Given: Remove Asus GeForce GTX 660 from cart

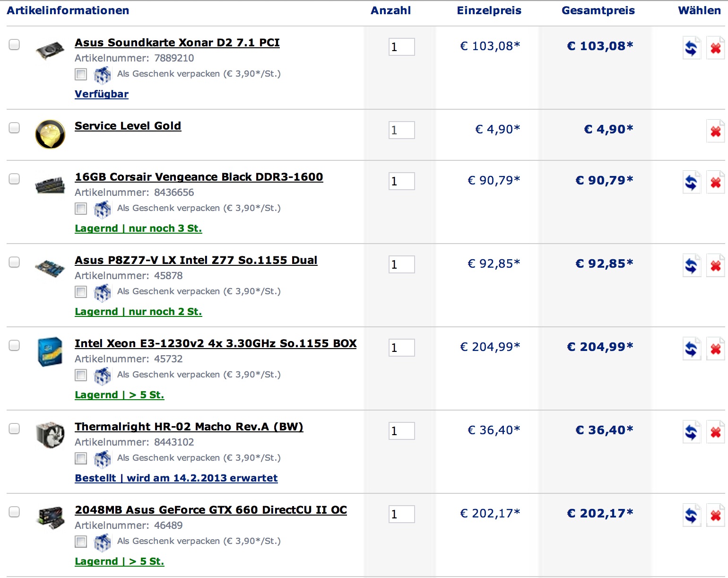Looking at the screenshot, I should pos(715,515).
